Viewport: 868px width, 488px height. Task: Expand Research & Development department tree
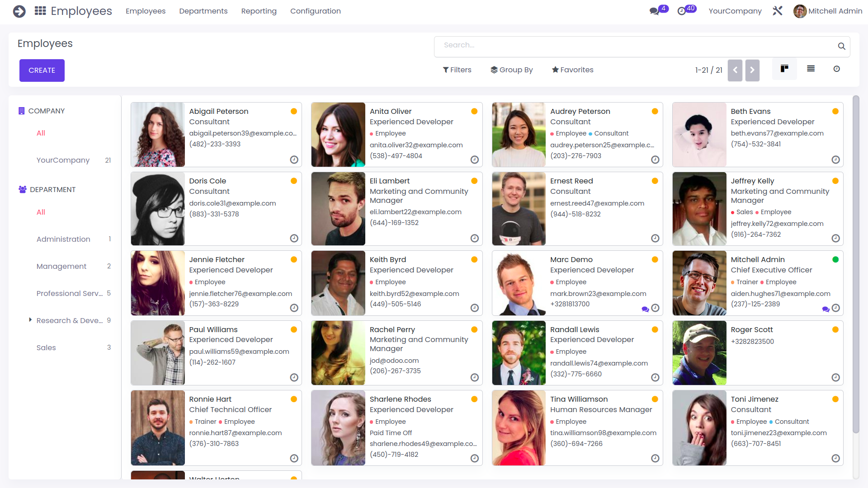click(x=30, y=320)
